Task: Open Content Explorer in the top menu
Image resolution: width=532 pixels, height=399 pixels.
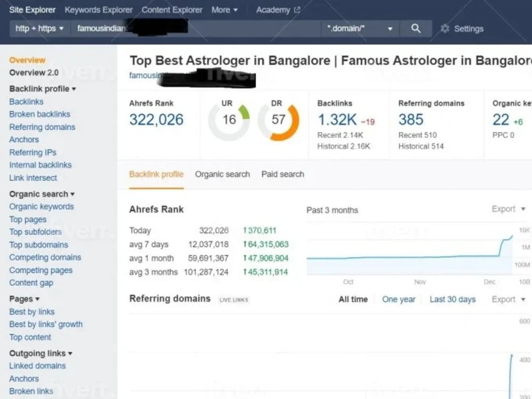Action: (x=172, y=10)
